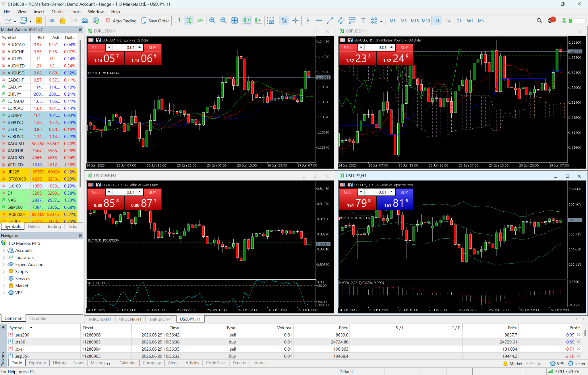Select the vertical line drawing tool
588x375 pixels.
308,21
